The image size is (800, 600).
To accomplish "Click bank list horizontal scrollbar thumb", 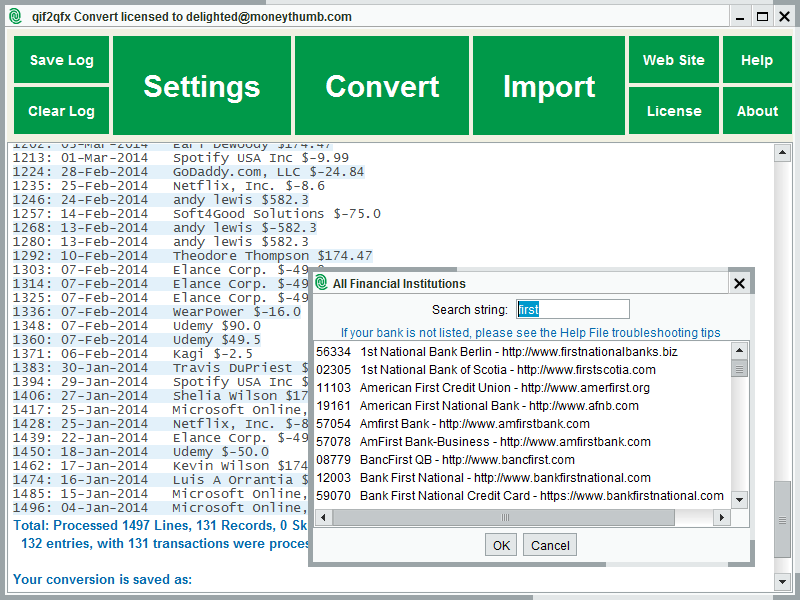I will pos(504,517).
